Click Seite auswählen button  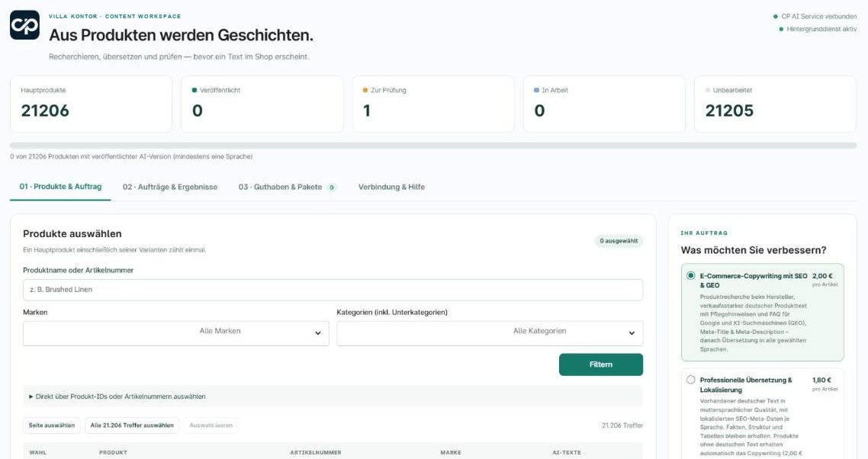51,425
